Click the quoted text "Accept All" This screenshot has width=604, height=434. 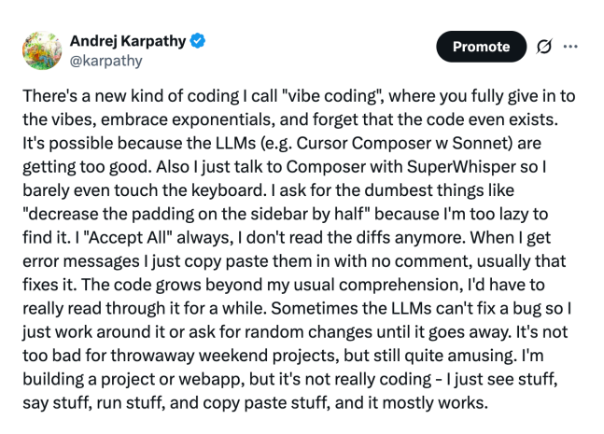click(x=129, y=238)
